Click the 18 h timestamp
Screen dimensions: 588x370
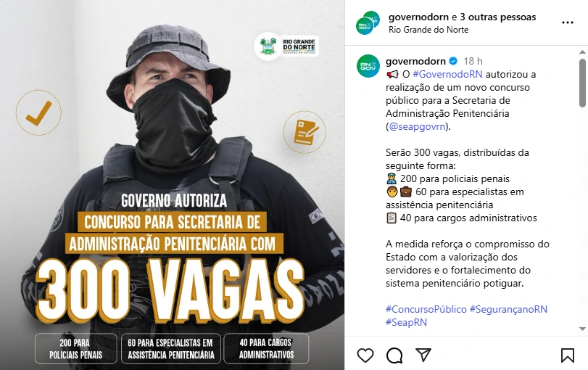pos(473,61)
